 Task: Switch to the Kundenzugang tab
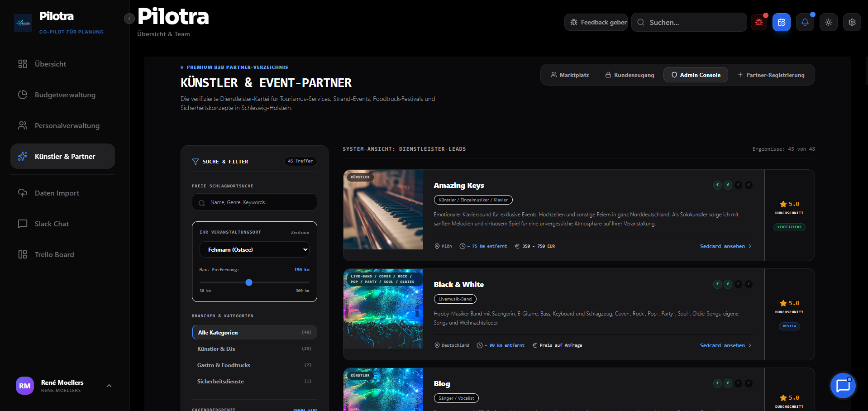click(630, 75)
